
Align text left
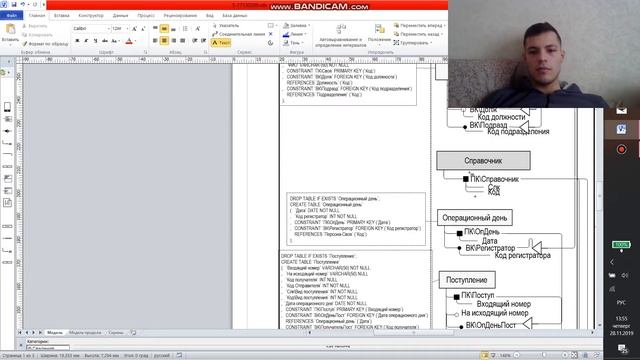[155, 40]
